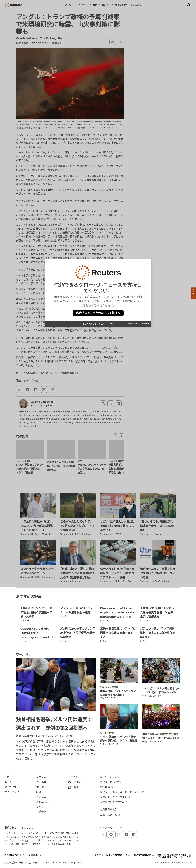This screenshot has height=868, width=196.
Task: Open Valerie Volcovici's LinkedIn icon
Action: coord(118,404)
